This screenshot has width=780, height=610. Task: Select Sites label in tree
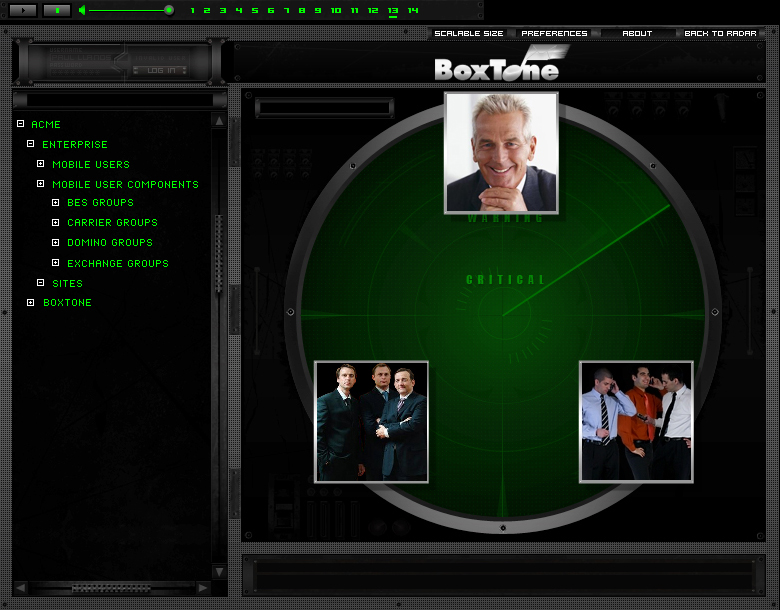click(x=67, y=284)
